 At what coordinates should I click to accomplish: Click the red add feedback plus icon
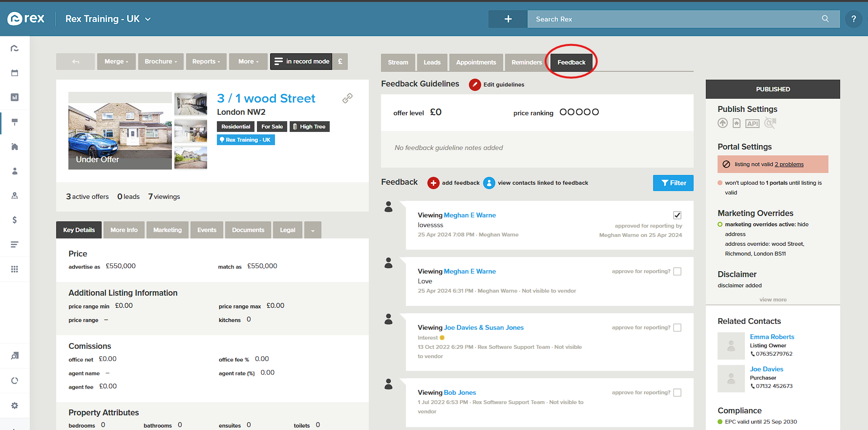433,183
